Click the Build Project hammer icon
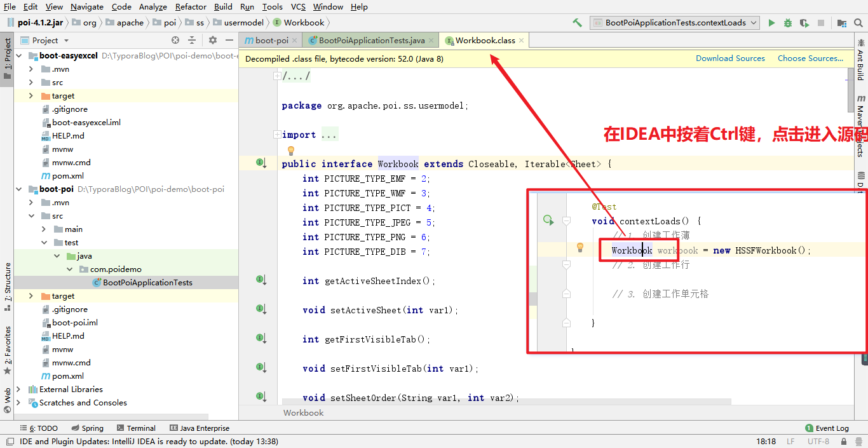Viewport: 868px width, 448px height. (x=577, y=23)
